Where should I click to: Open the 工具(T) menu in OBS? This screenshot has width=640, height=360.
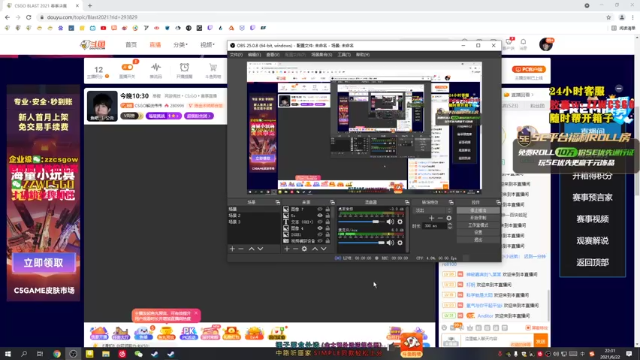point(344,54)
